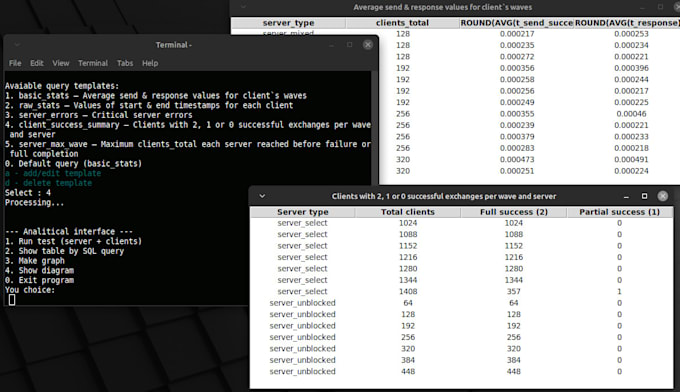Select send value 0.000217
Image resolution: width=680 pixels, height=392 pixels.
tap(517, 34)
